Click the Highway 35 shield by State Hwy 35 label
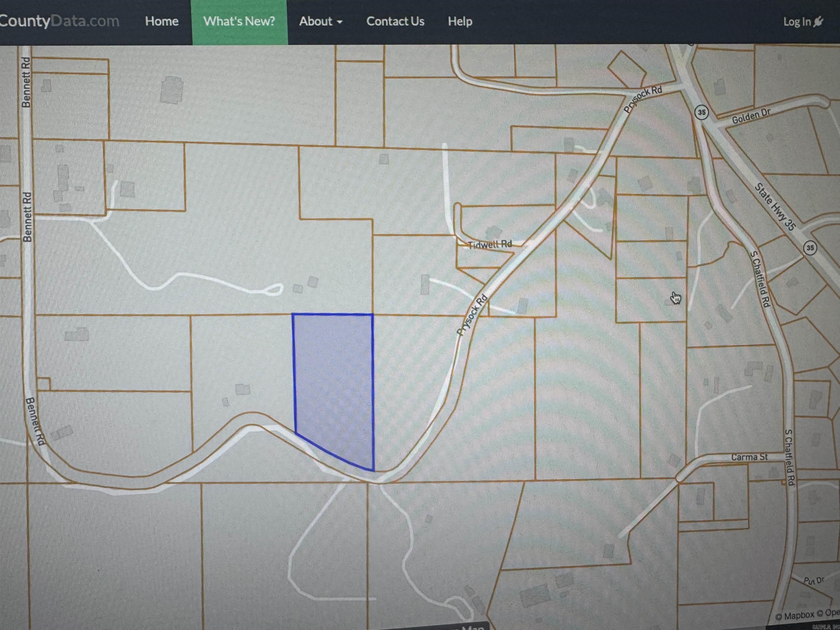The image size is (840, 630). point(810,248)
